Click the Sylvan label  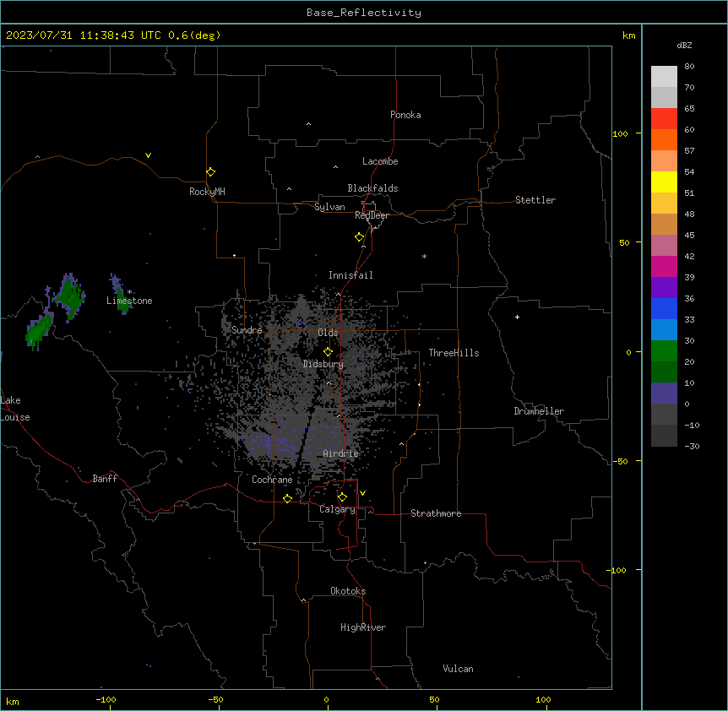(329, 207)
